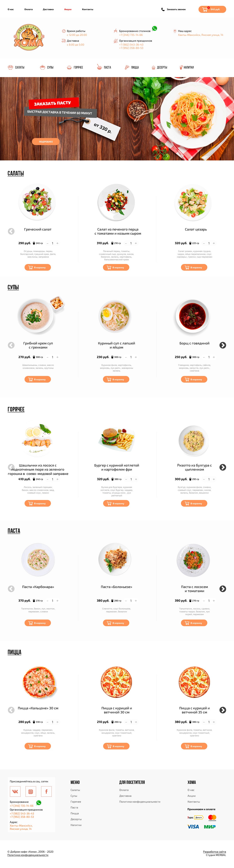
Task: Open the Facebook icon in footer
Action: [x=46, y=791]
